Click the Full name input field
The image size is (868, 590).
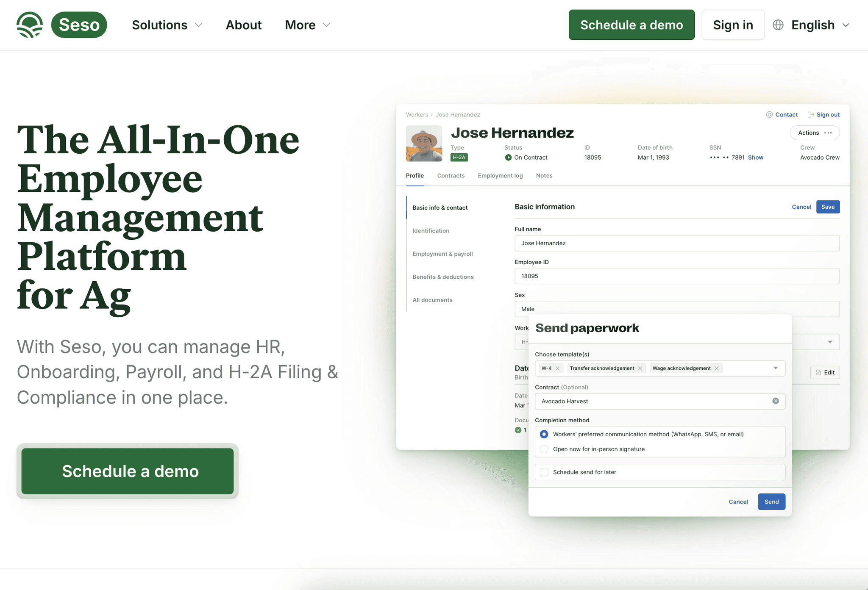tap(676, 243)
